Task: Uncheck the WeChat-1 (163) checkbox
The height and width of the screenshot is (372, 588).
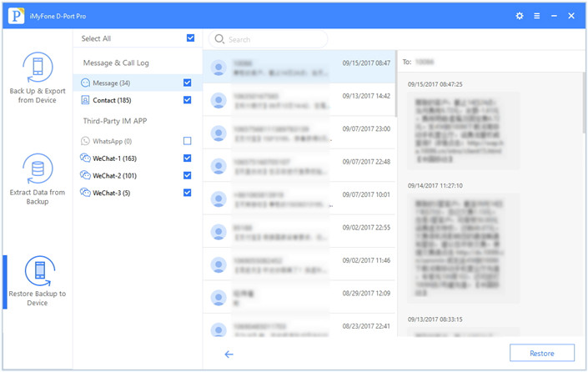Action: pos(187,158)
